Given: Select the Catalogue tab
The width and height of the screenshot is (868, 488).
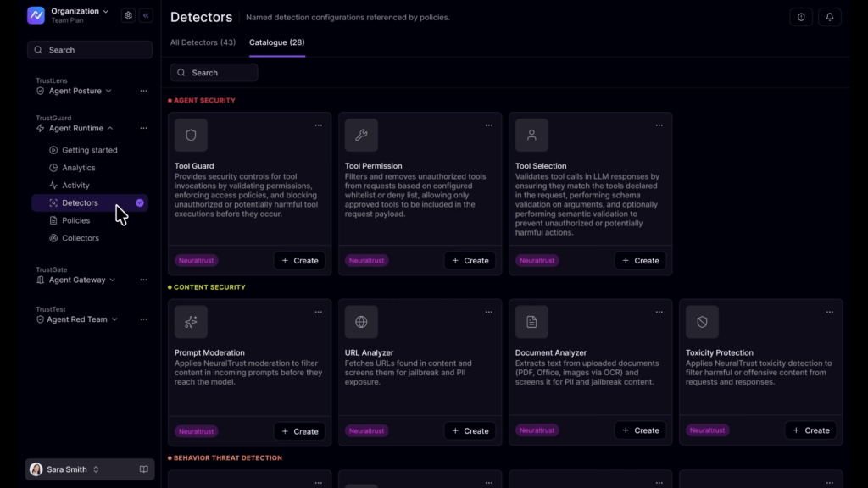Looking at the screenshot, I should 277,42.
